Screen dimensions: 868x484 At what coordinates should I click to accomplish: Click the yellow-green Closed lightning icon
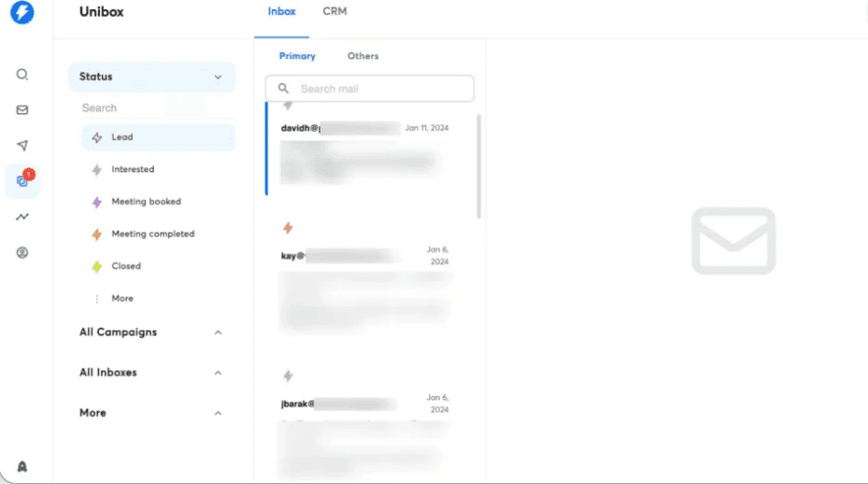pos(97,266)
